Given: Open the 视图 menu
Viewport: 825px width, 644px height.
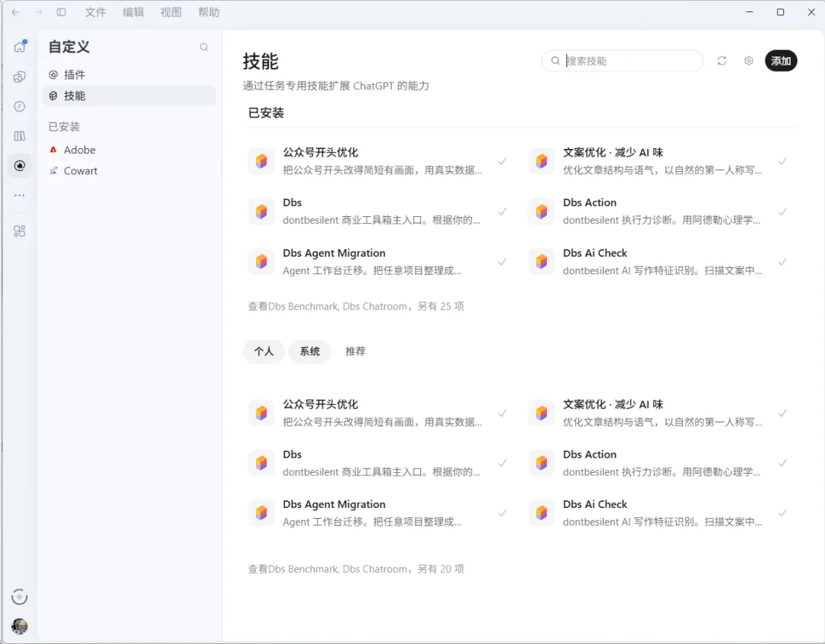Looking at the screenshot, I should pos(171,12).
